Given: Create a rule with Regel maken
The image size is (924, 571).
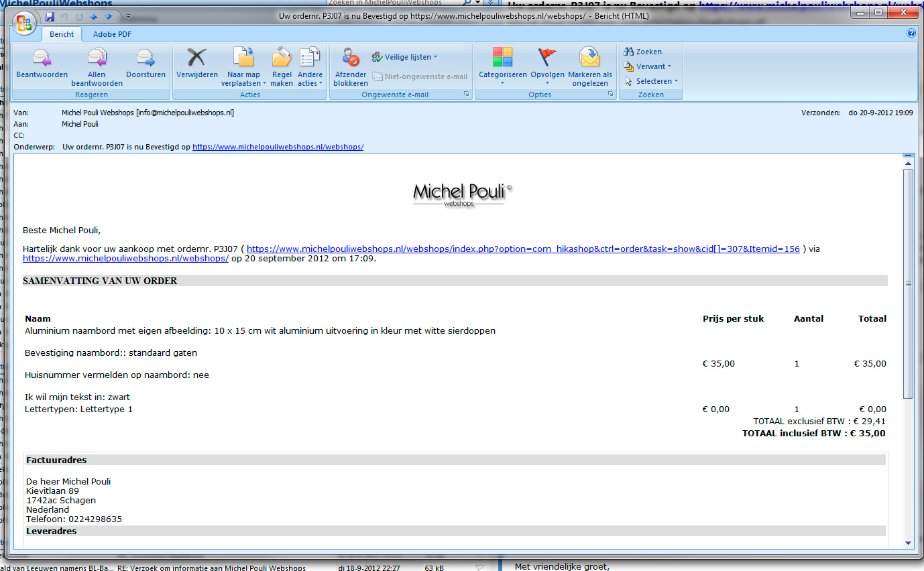Looking at the screenshot, I should 282,68.
